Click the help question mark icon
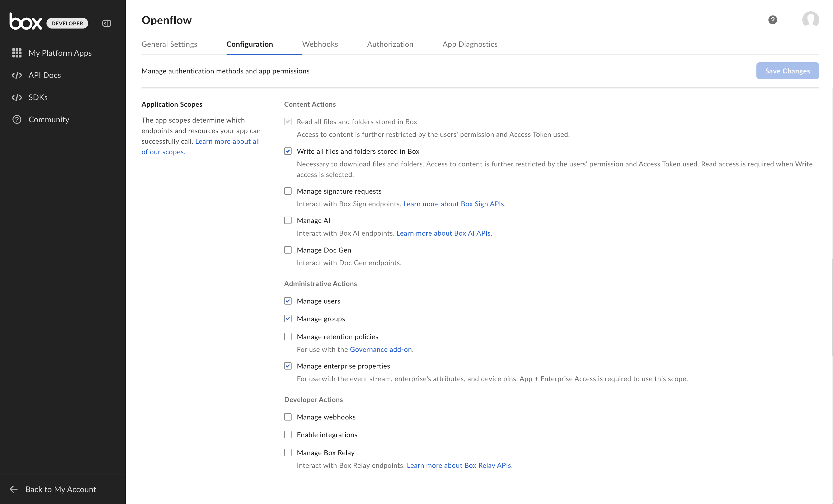The width and height of the screenshot is (833, 504). (773, 20)
